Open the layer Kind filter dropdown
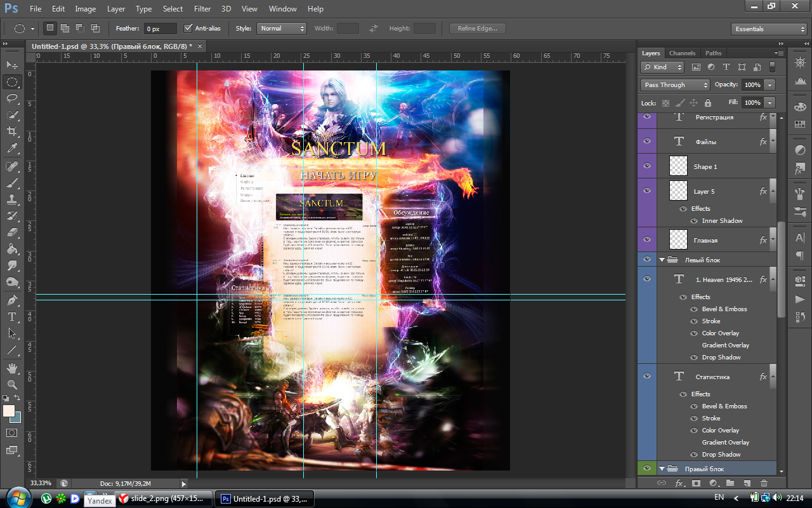The image size is (812, 508). coord(662,67)
